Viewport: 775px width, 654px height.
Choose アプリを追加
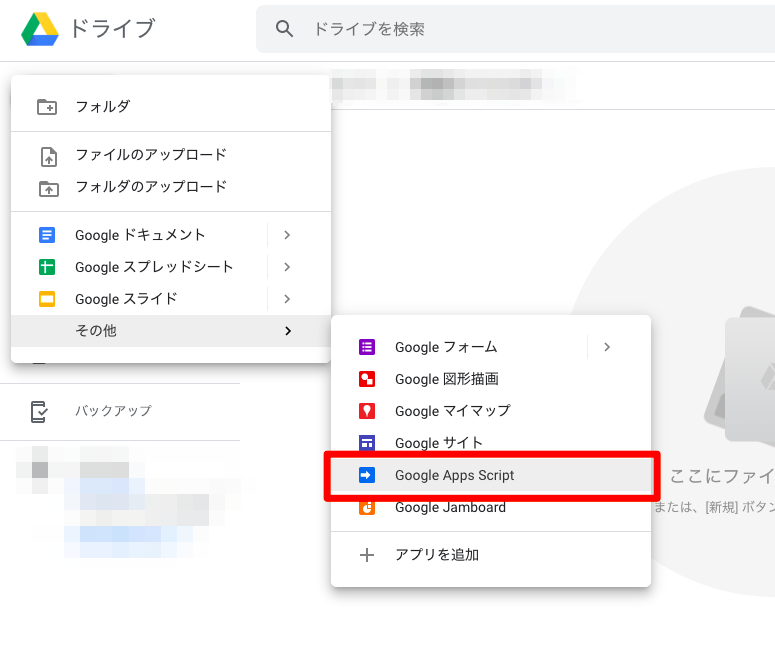click(x=491, y=555)
